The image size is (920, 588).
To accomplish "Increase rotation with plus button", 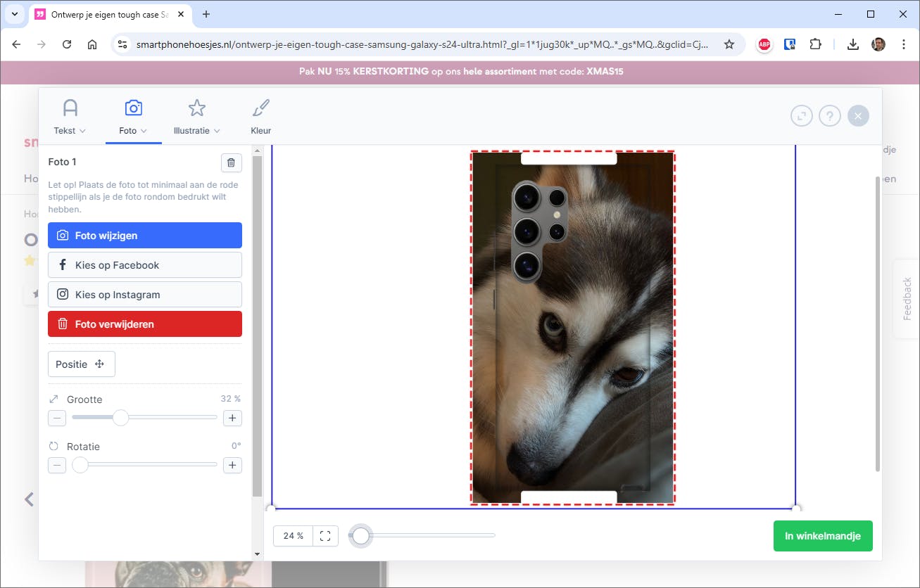I will [x=232, y=465].
